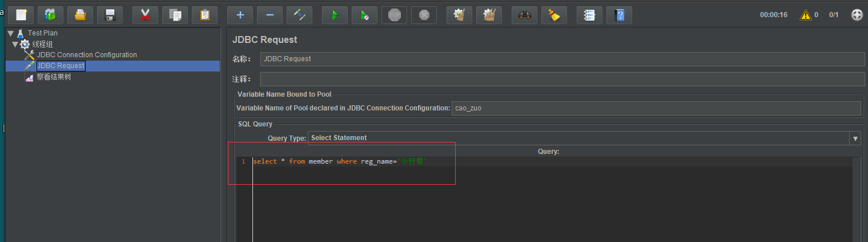
Task: Open the Templates icon in toolbar
Action: coord(51,15)
